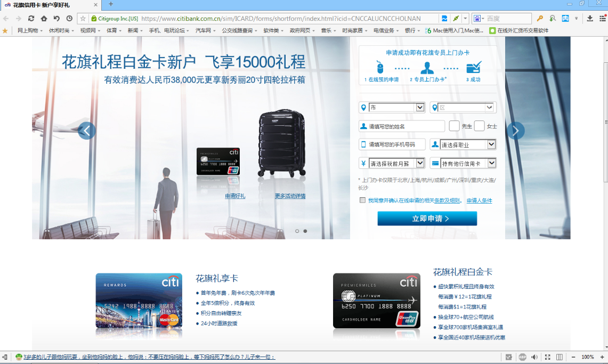Open the 视频网 bookmarks folder
The height and width of the screenshot is (364, 608).
[x=90, y=30]
